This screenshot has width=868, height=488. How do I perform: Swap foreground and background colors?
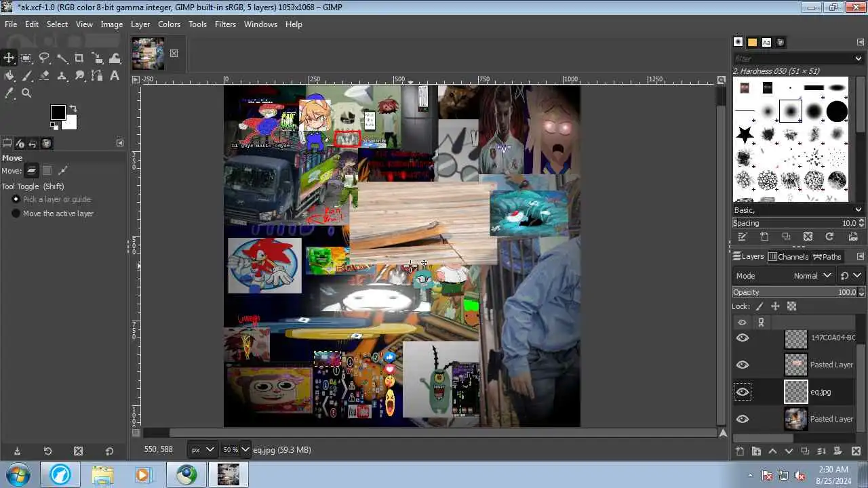pyautogui.click(x=73, y=108)
